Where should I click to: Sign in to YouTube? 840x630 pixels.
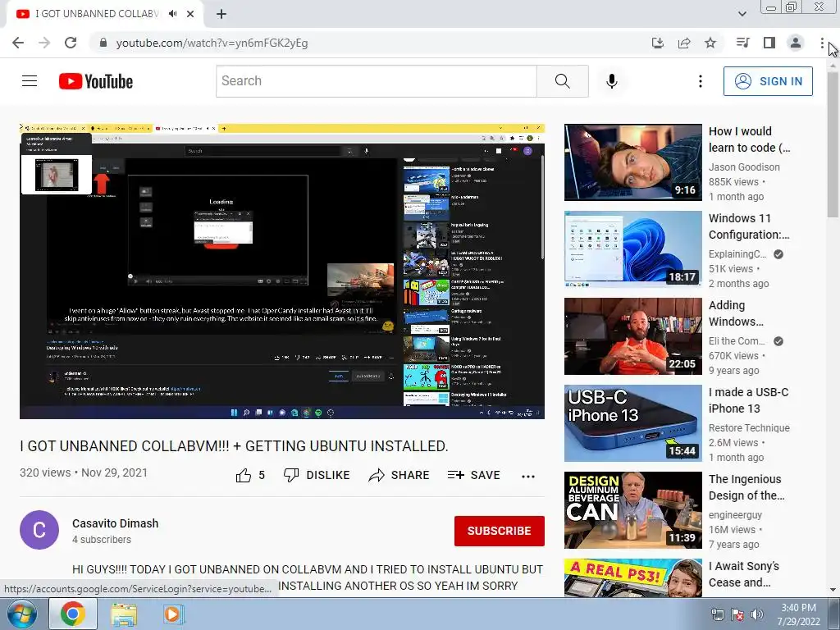768,81
